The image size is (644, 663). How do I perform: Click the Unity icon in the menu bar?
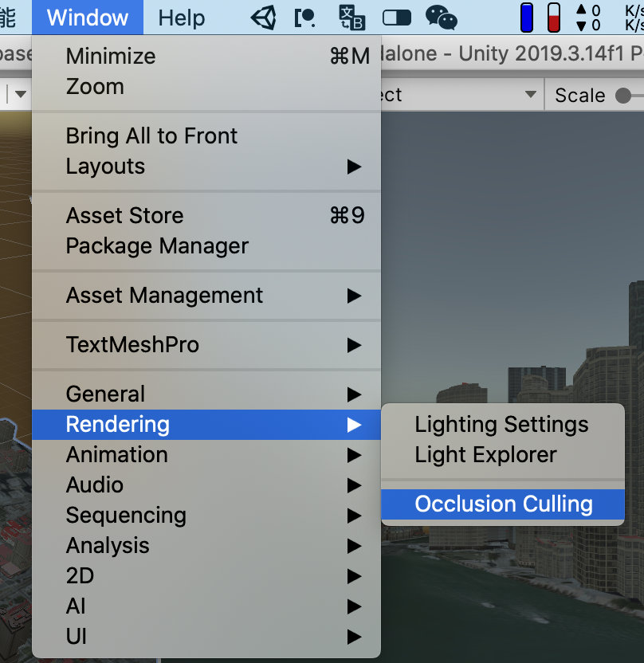[264, 18]
